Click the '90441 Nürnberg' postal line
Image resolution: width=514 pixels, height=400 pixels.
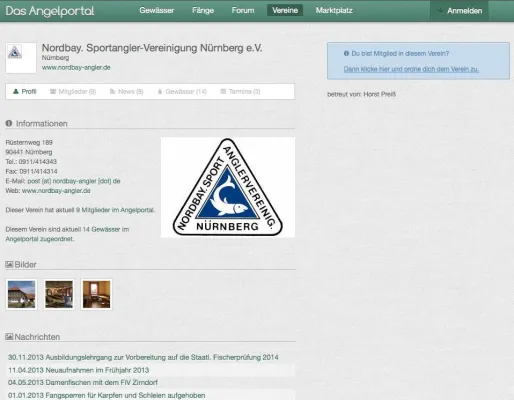point(29,152)
